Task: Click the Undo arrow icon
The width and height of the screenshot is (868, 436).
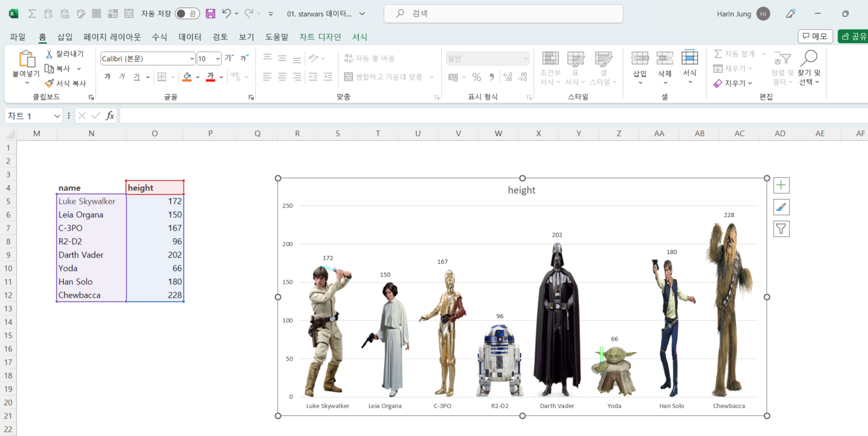Action: click(226, 13)
